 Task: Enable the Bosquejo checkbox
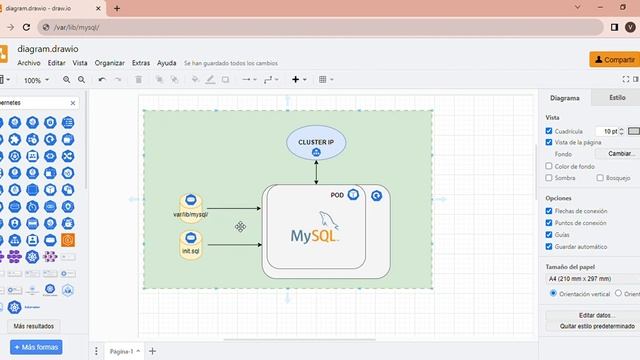[600, 178]
